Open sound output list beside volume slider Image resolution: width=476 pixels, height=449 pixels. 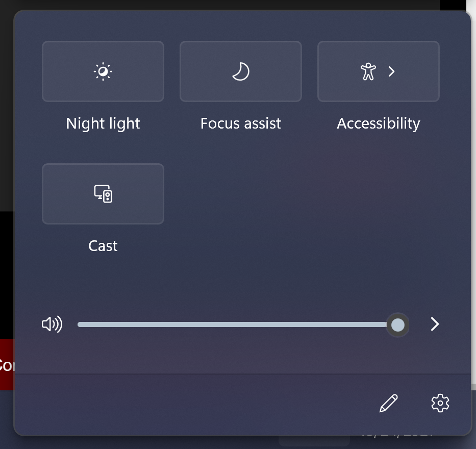435,325
